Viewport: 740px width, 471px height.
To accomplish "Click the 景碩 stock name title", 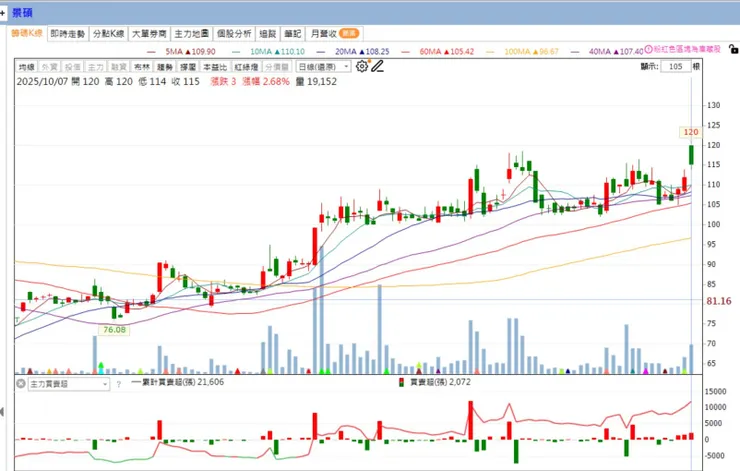I will click(22, 13).
